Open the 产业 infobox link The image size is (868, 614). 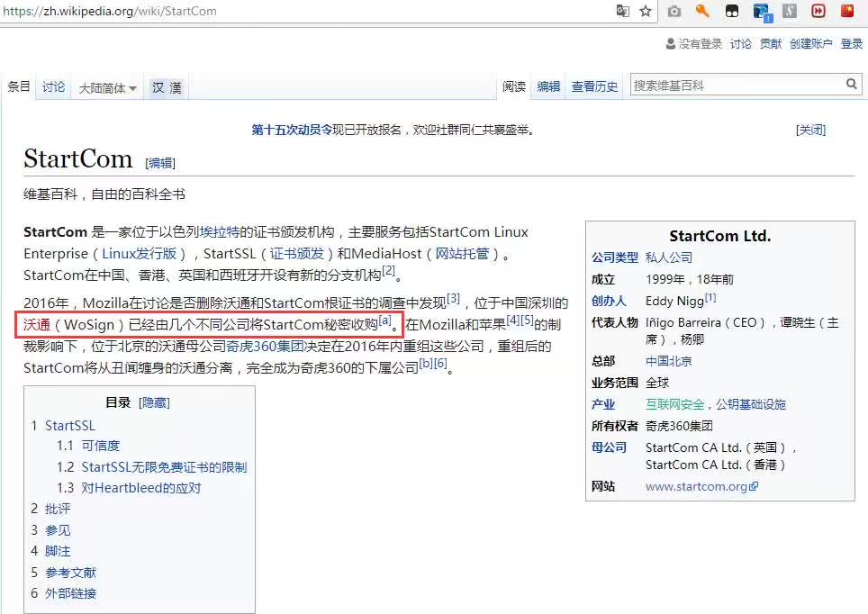tap(603, 404)
